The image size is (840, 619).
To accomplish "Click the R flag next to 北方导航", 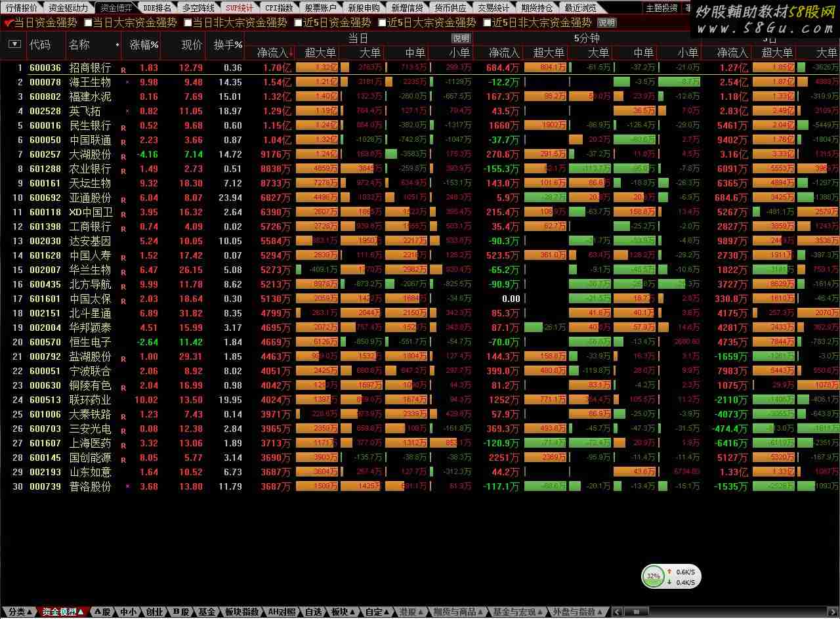I will tap(123, 286).
